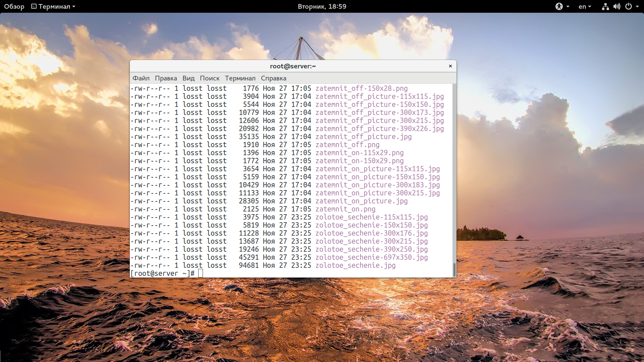Close the root@server terminal window
Screen dimensions: 644x362
pos(450,66)
